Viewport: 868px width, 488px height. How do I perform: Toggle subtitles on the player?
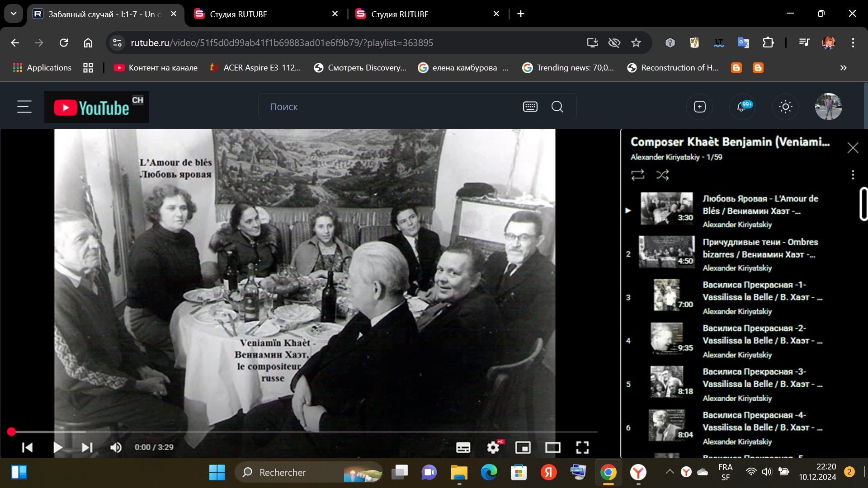click(x=463, y=447)
